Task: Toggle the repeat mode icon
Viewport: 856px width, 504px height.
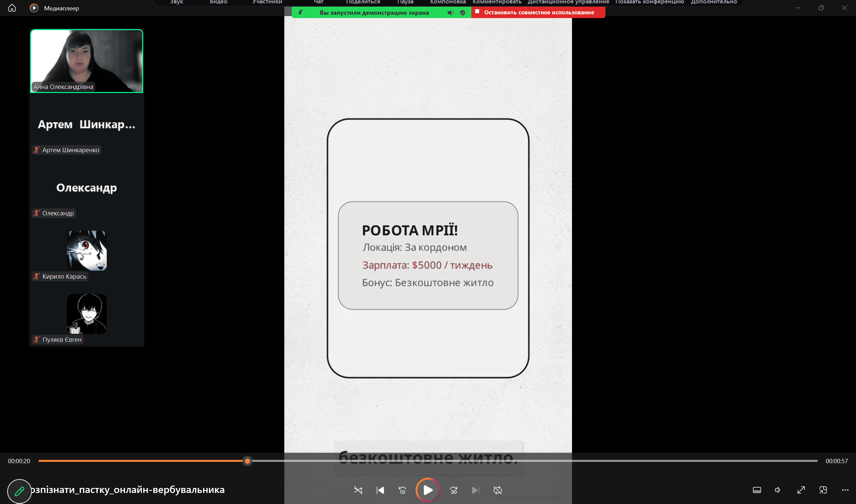Action: (498, 490)
